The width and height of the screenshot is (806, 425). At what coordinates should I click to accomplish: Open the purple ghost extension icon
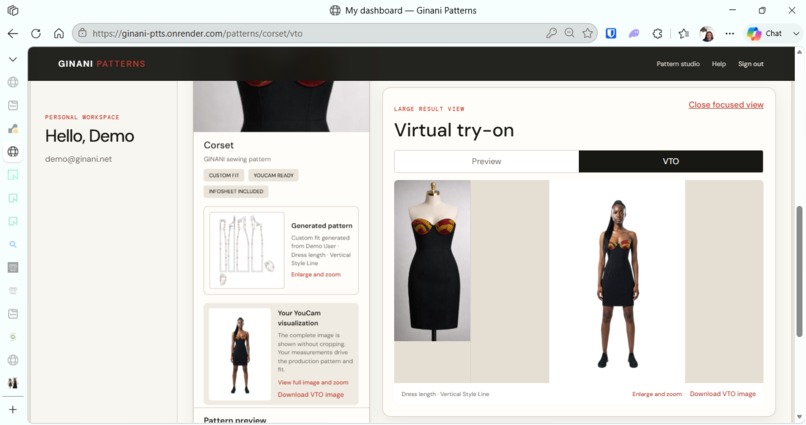pyautogui.click(x=634, y=33)
